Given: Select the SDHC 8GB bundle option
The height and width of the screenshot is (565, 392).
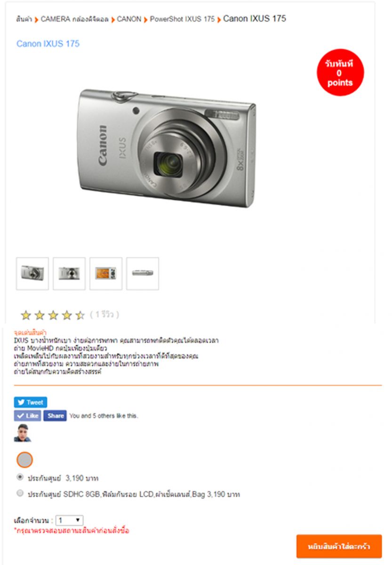Looking at the screenshot, I should coord(20,493).
